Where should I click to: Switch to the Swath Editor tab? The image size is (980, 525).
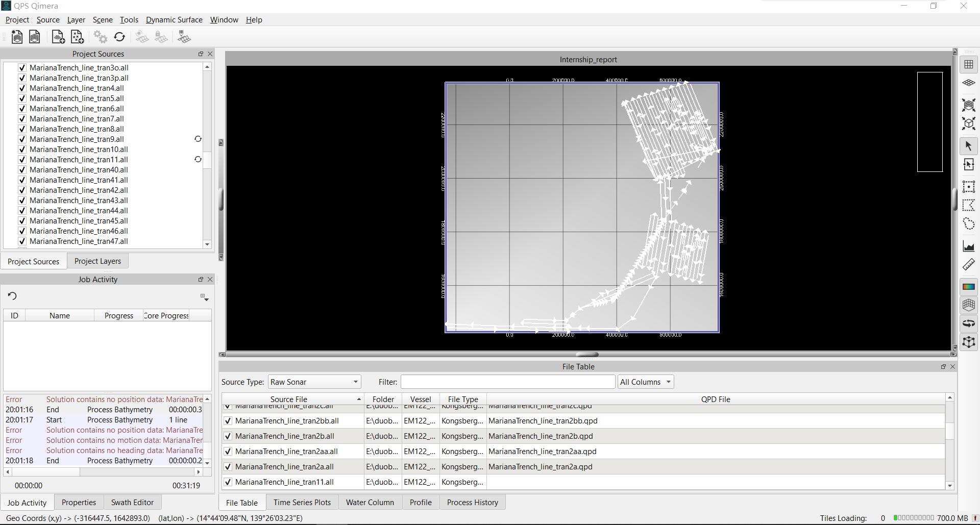pyautogui.click(x=132, y=503)
